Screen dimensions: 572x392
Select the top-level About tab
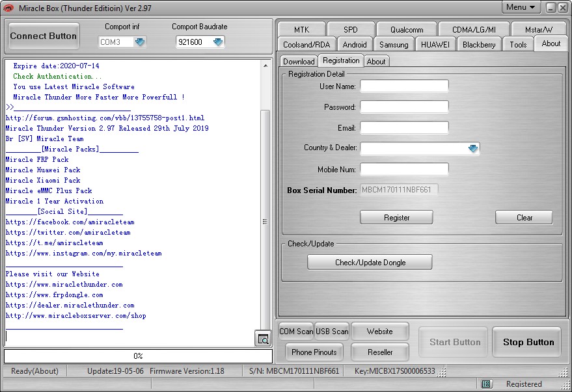click(x=551, y=44)
